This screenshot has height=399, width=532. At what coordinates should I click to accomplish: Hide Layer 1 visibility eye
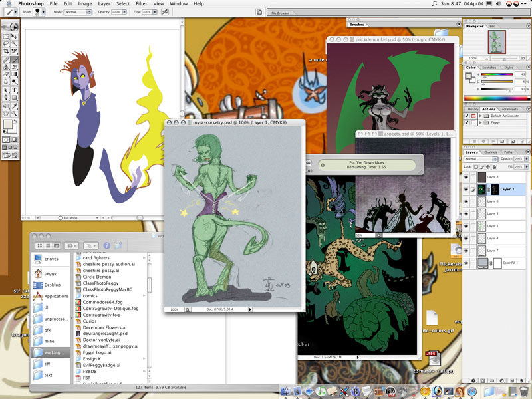pos(466,190)
